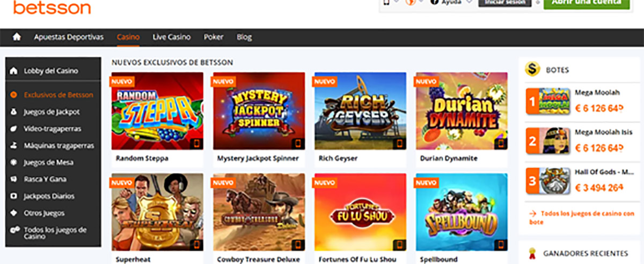Open the Durian Dynamite game thumbnail

point(462,111)
